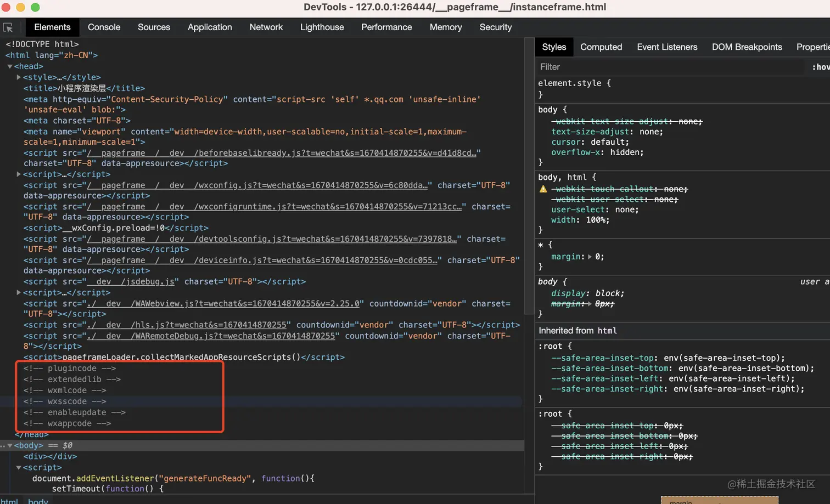830x504 pixels.
Task: Open the wxconfigruntime.js script link
Action: [274, 207]
